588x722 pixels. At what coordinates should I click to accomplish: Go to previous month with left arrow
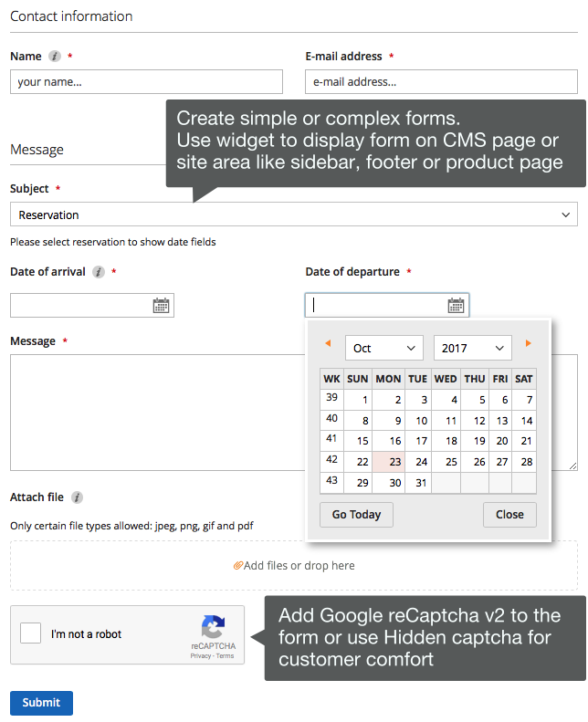[x=328, y=344]
